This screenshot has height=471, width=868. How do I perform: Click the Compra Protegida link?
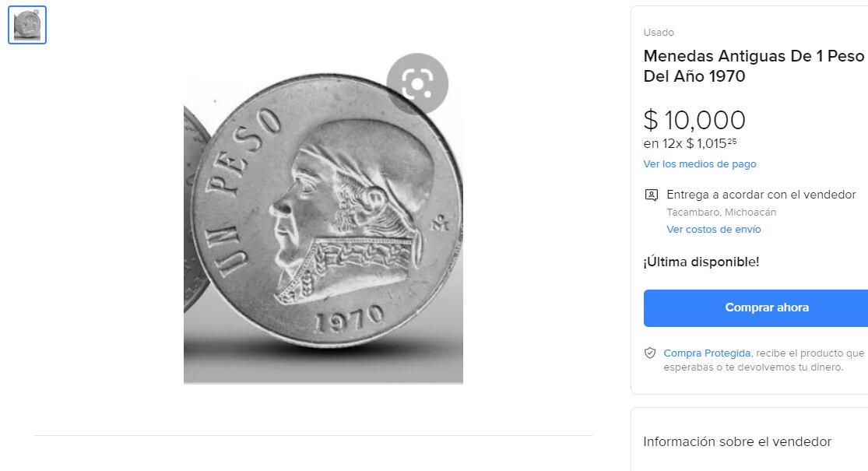coord(706,352)
